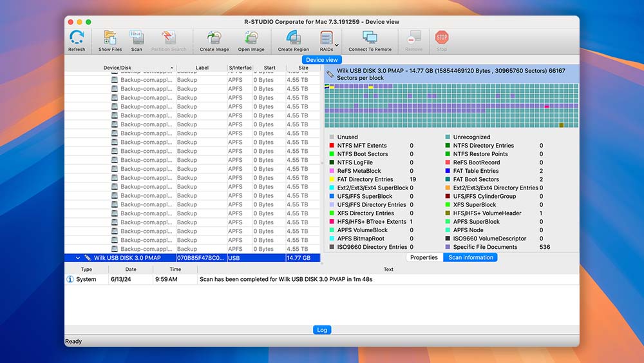644x363 pixels.
Task: Select Open Image toolbar icon
Action: (x=251, y=41)
